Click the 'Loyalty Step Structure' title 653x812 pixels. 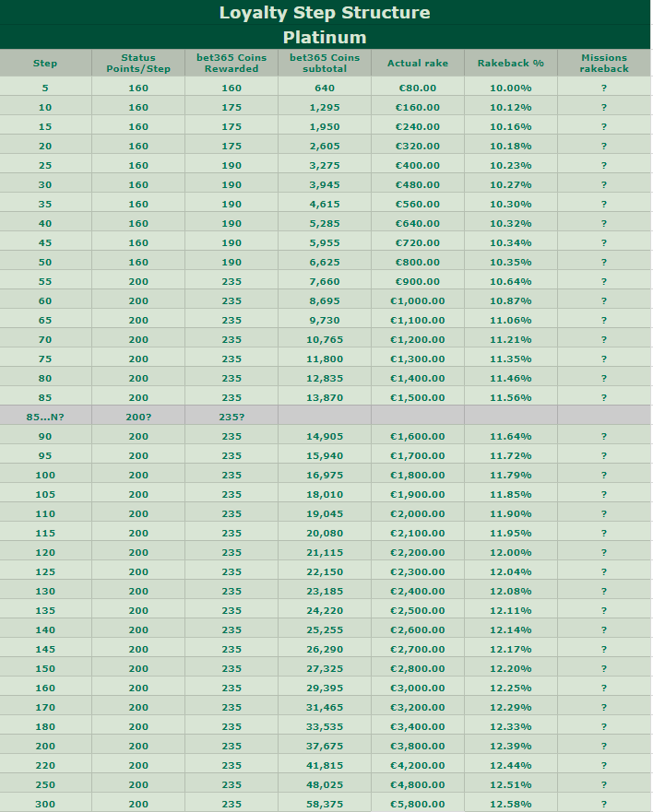tap(325, 12)
